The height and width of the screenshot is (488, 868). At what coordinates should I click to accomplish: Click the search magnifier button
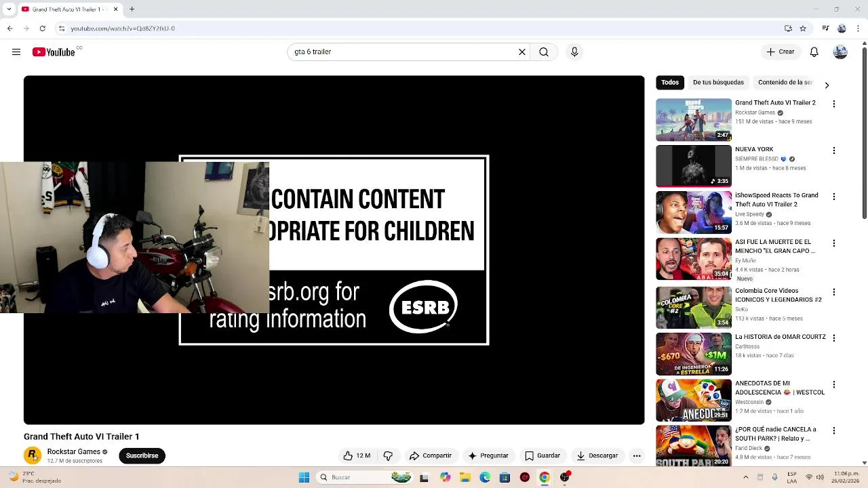(544, 52)
